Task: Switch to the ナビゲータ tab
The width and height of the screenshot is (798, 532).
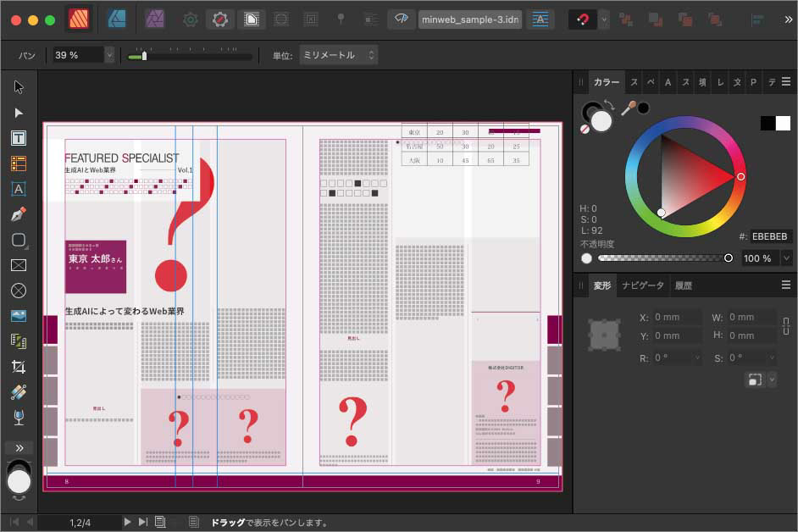Action: click(642, 285)
